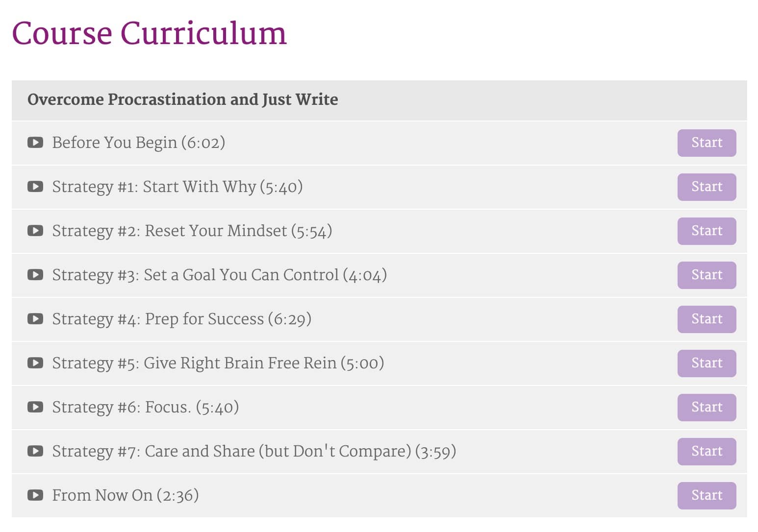Click video icon for Strategy #1 lesson
Image resolution: width=758 pixels, height=532 pixels.
tap(35, 187)
